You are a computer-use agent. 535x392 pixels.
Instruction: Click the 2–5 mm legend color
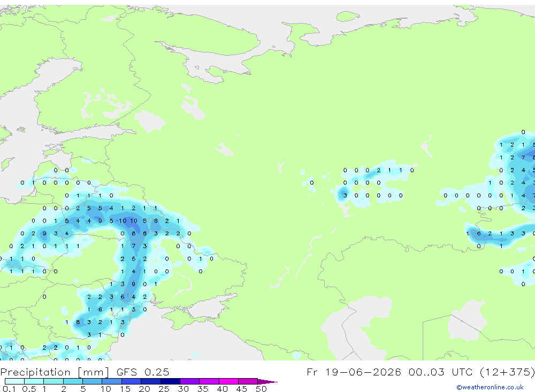point(73,381)
